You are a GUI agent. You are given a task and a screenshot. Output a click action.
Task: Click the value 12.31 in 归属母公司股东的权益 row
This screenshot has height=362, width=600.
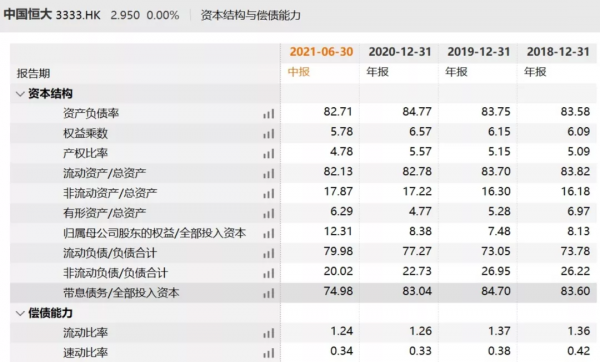click(x=338, y=231)
